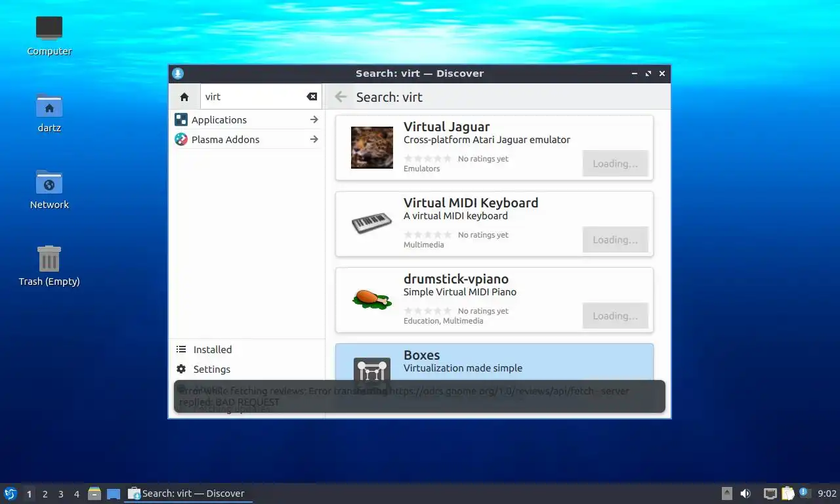Click the rating stars of drumstick-vpiano
The width and height of the screenshot is (840, 504).
pos(428,311)
